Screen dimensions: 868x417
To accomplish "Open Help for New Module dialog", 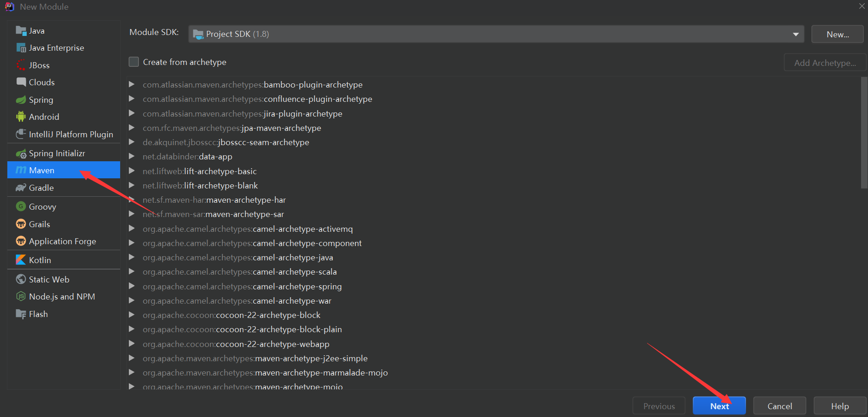I will (840, 406).
